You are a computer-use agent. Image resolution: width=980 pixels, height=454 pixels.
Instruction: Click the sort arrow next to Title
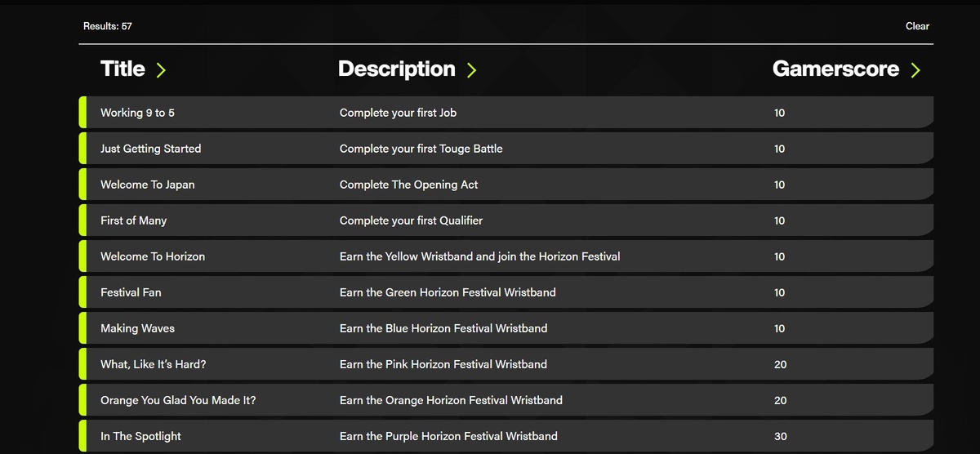pyautogui.click(x=161, y=70)
